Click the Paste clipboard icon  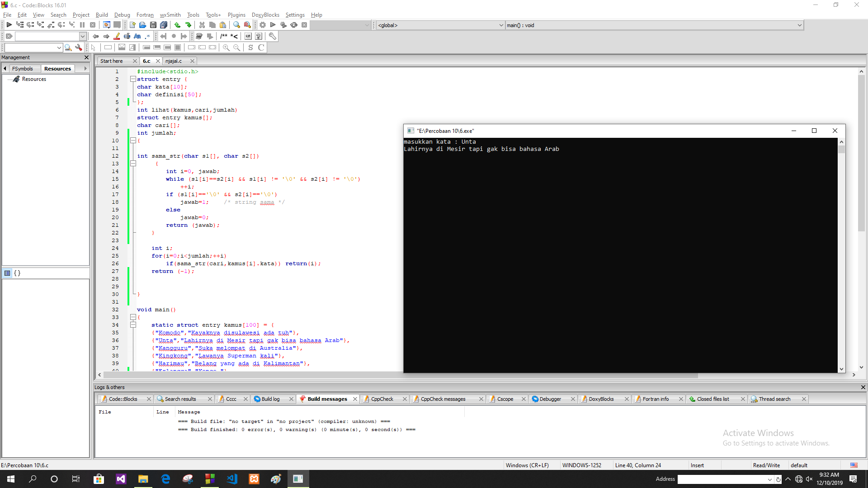[x=223, y=25]
